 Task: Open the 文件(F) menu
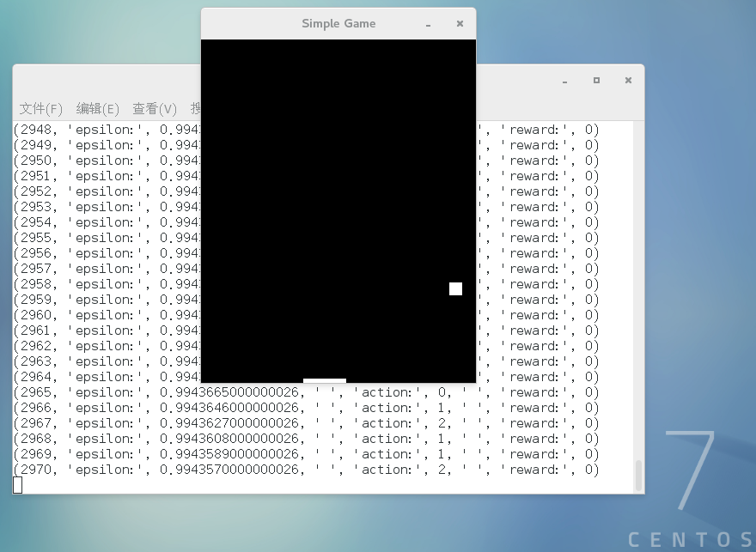click(x=41, y=109)
